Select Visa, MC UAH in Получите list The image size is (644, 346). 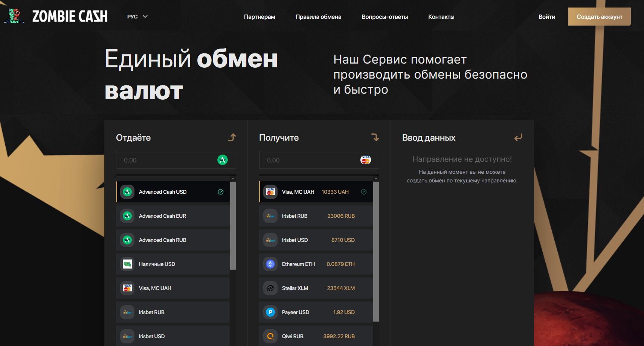pyautogui.click(x=316, y=192)
